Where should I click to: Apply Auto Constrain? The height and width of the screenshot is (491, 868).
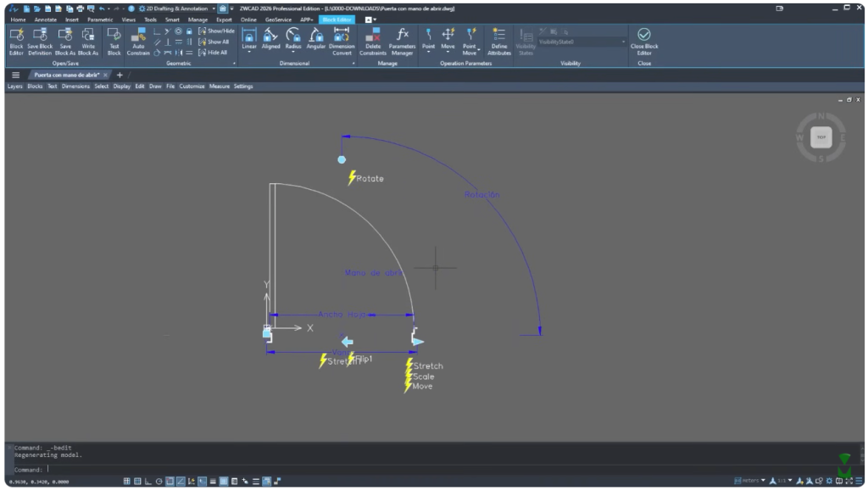click(138, 42)
